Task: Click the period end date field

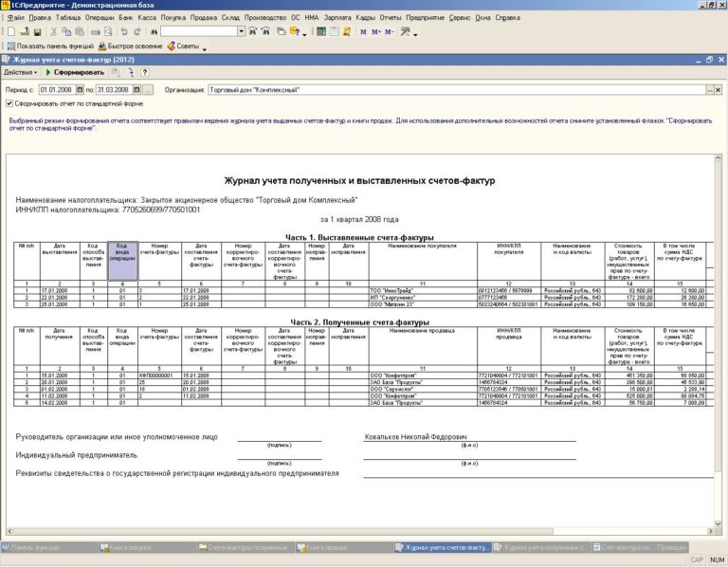Action: point(114,90)
